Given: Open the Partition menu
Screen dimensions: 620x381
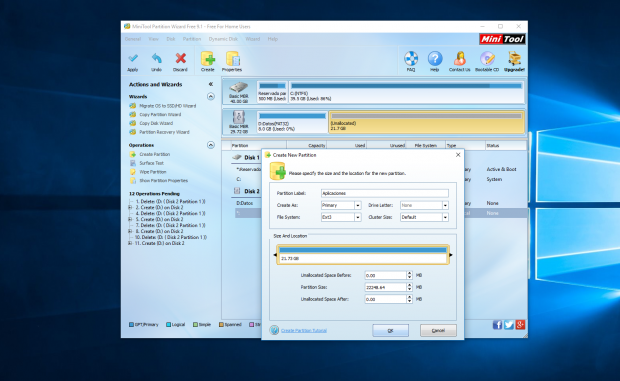Looking at the screenshot, I should [x=192, y=39].
